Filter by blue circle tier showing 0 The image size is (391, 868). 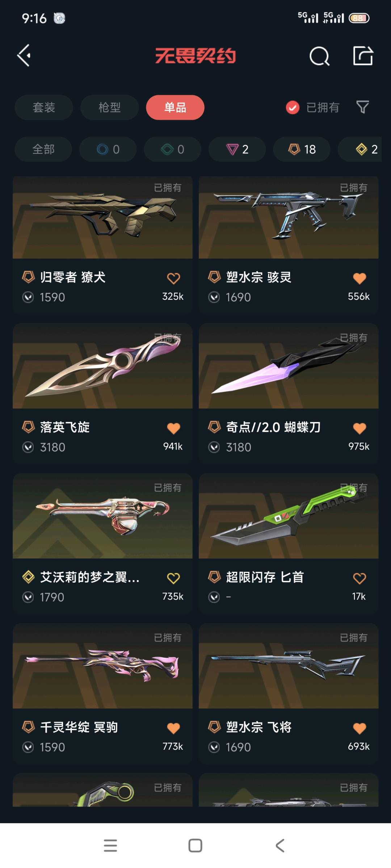point(108,149)
